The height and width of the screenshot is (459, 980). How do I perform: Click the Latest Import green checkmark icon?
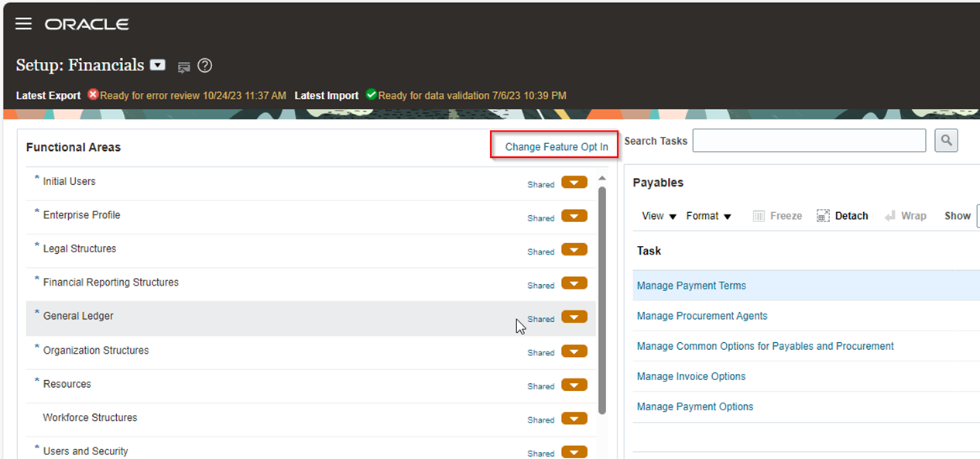(371, 94)
